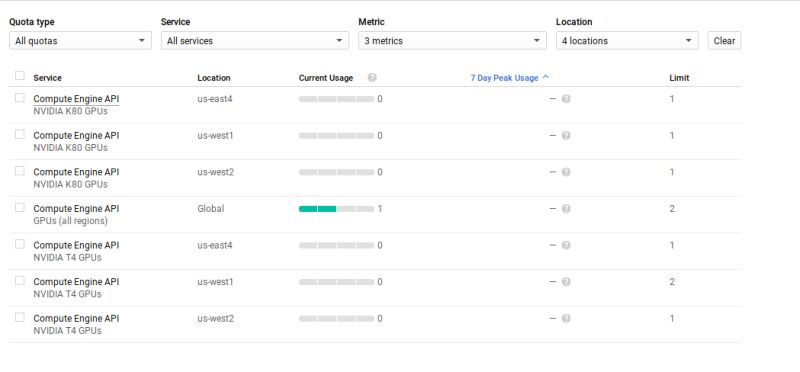This screenshot has height=372, width=800.
Task: Open the Quota type dropdown
Action: [80, 41]
